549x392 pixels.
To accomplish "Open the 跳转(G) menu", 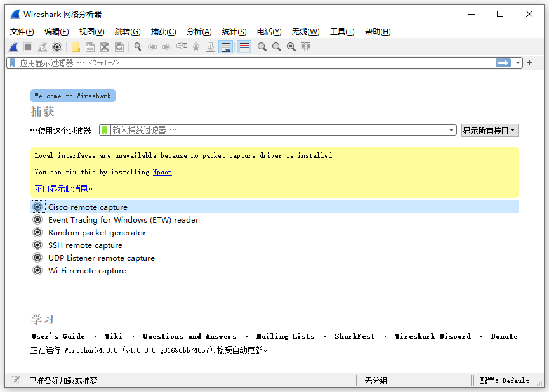I will tap(128, 32).
